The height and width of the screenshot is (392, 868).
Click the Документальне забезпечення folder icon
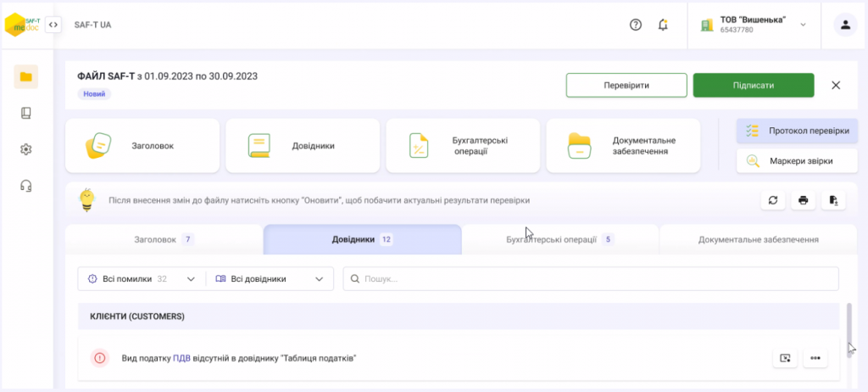pos(580,146)
